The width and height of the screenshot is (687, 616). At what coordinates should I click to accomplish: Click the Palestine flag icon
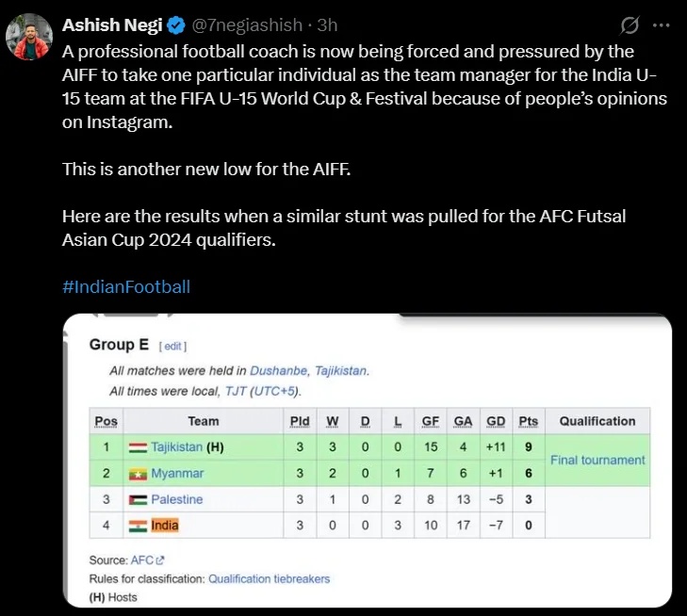(138, 499)
